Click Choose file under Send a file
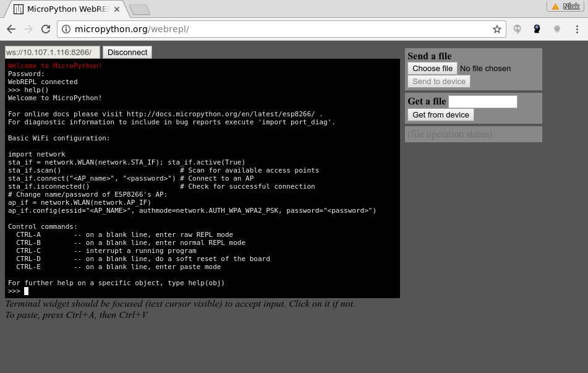This screenshot has width=588, height=373. (432, 69)
